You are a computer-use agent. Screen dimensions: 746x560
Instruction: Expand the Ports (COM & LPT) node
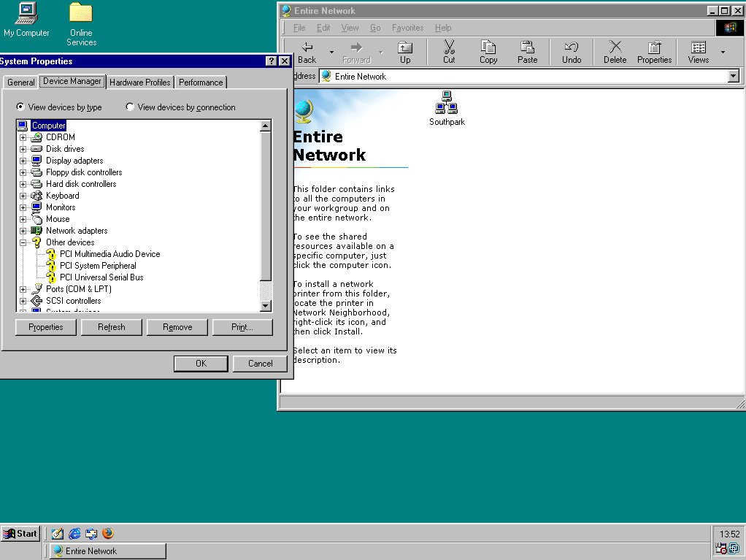click(23, 289)
